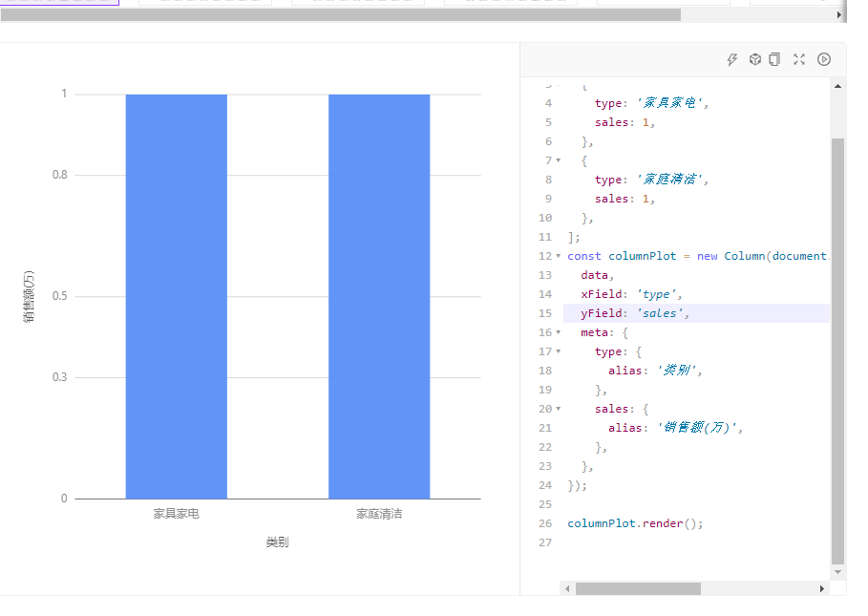
Task: Collapse the object literal at line 7
Action: coord(559,159)
